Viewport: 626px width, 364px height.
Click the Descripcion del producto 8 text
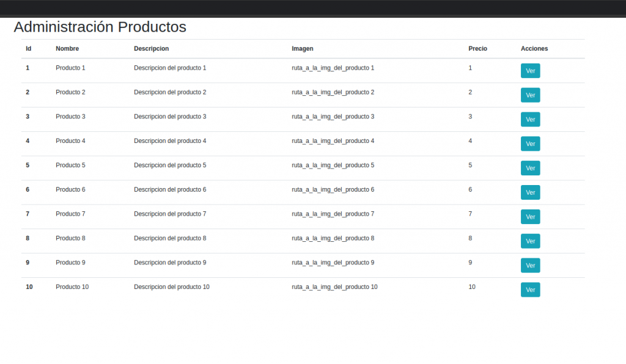[170, 238]
